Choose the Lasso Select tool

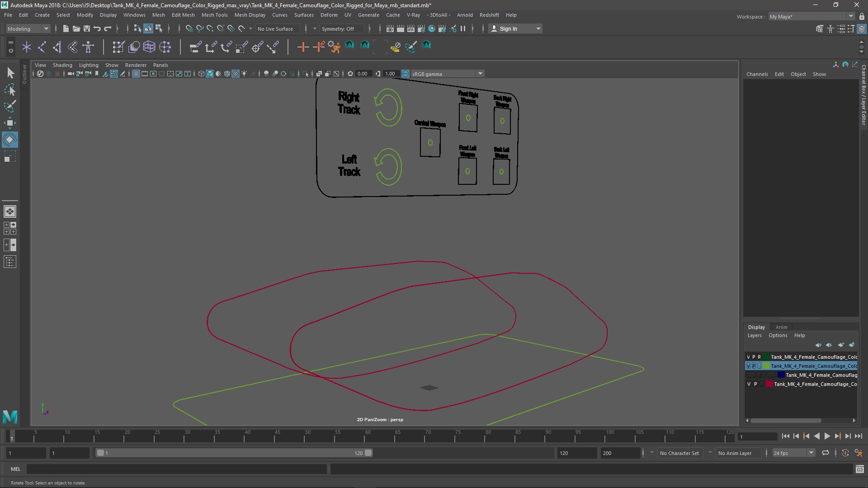pyautogui.click(x=10, y=89)
